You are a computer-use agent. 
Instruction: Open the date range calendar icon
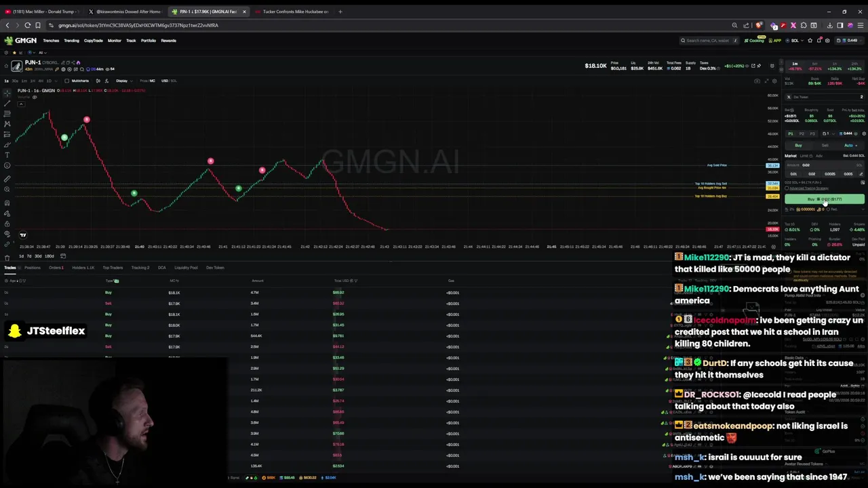[63, 256]
